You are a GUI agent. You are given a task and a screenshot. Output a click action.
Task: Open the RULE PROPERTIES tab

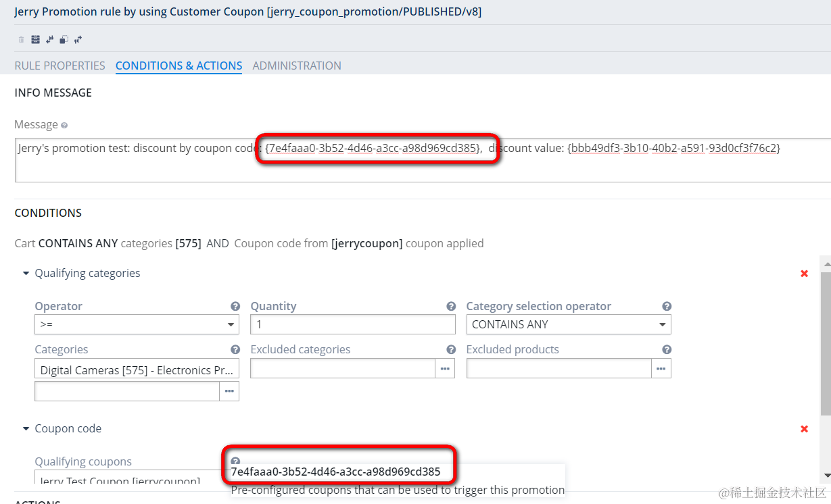click(60, 66)
